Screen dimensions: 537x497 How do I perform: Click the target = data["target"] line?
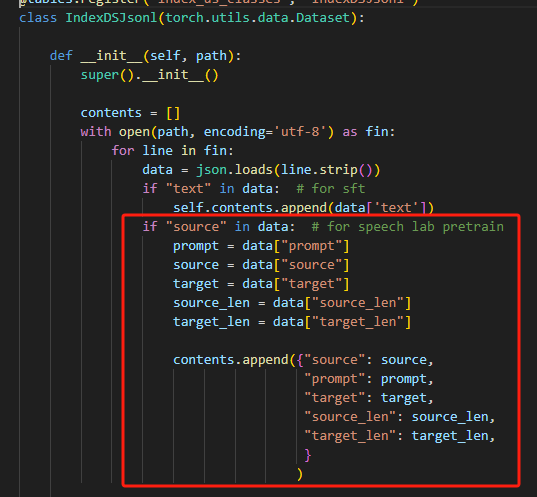(261, 284)
